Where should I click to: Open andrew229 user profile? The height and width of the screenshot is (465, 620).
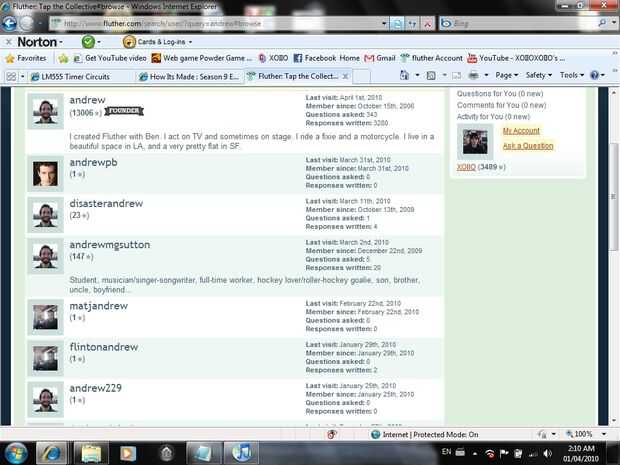(95, 388)
